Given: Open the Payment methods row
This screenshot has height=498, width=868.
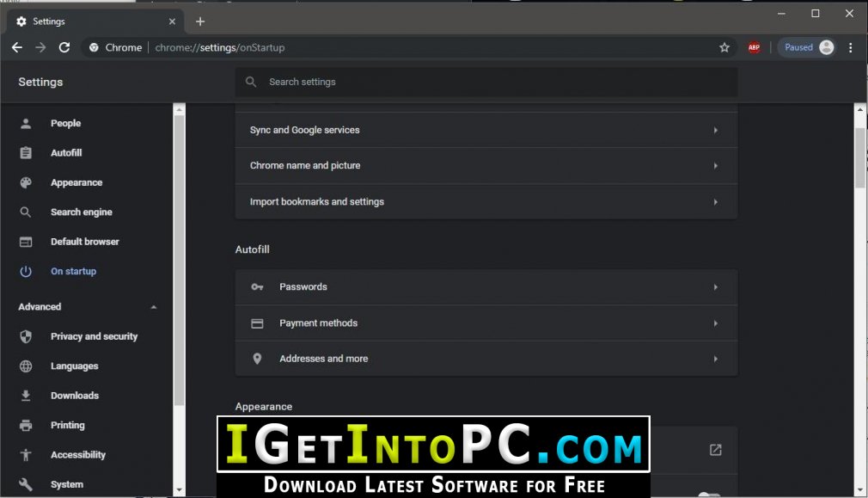Looking at the screenshot, I should coord(486,323).
